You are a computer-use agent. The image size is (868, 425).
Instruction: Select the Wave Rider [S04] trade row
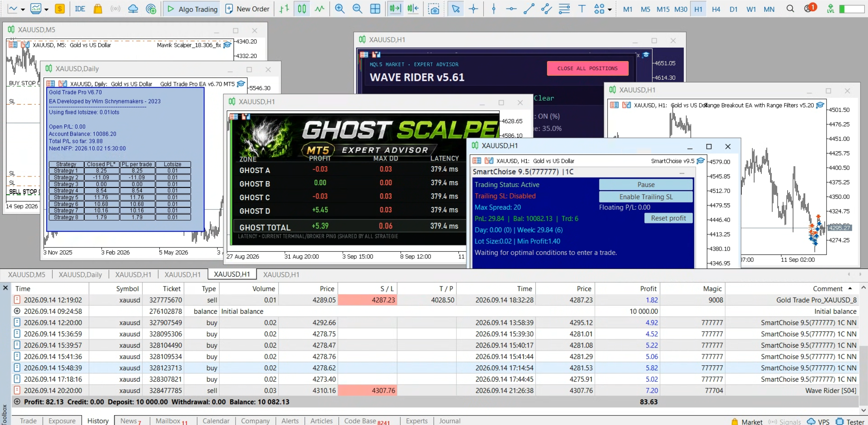[x=435, y=390]
